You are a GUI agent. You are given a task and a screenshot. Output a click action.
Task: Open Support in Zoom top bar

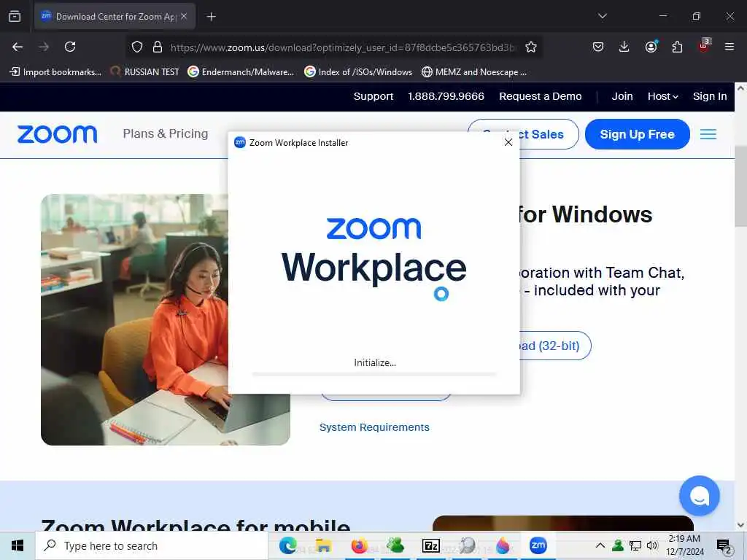pyautogui.click(x=373, y=96)
